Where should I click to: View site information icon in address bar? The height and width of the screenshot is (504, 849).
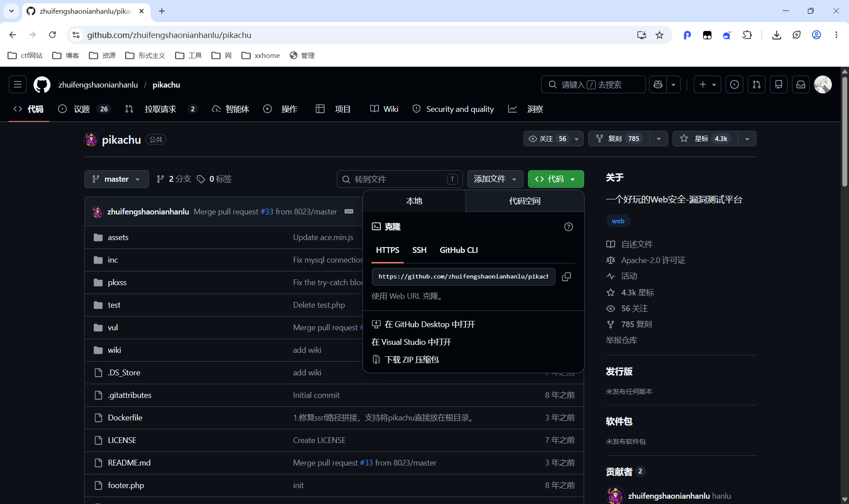point(76,35)
